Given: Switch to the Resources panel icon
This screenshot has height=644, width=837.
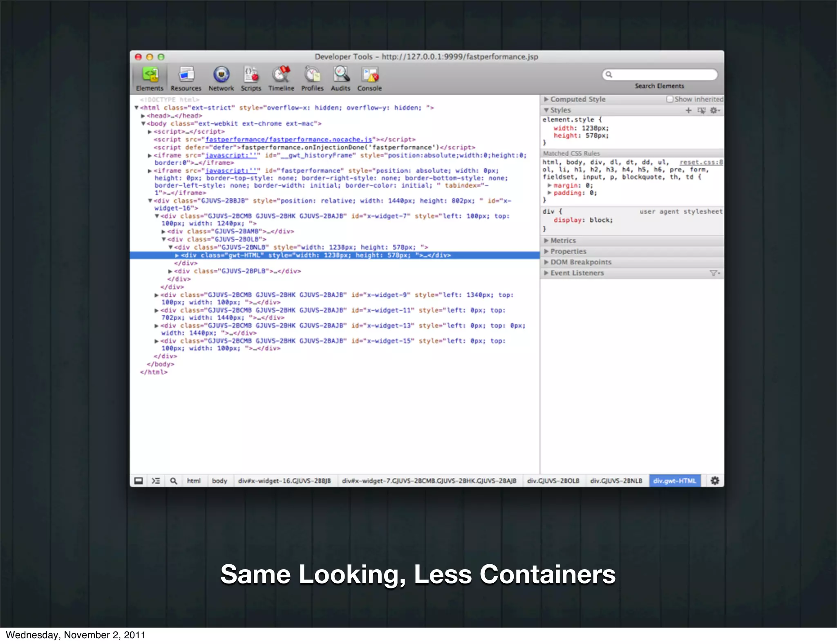Looking at the screenshot, I should 186,74.
